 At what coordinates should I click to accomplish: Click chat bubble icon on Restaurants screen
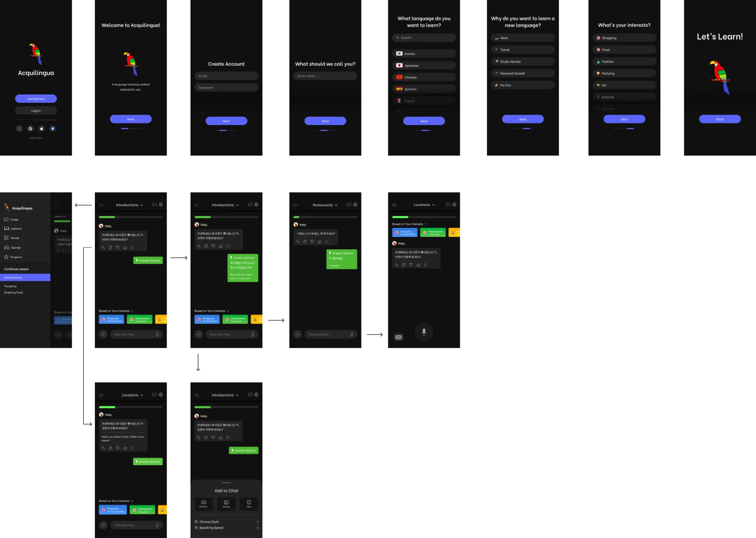pos(349,204)
